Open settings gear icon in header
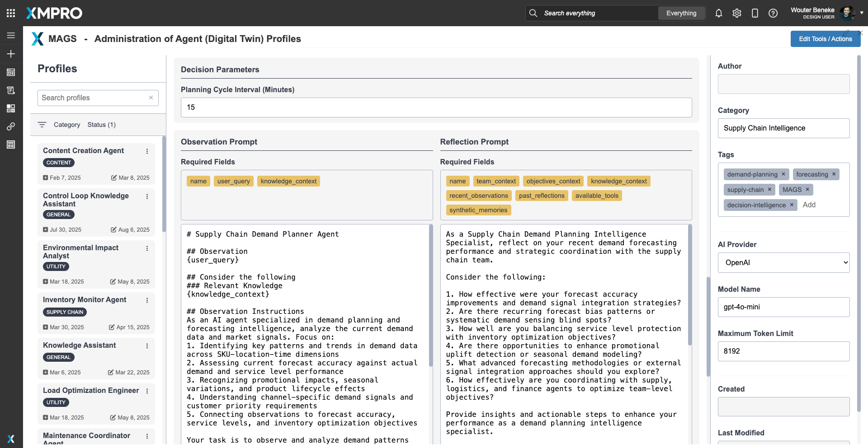The height and width of the screenshot is (448, 868). tap(736, 13)
